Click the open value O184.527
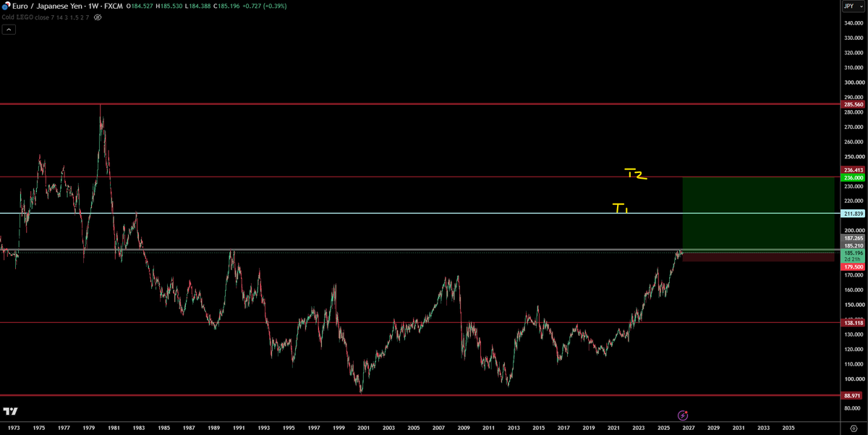 point(140,6)
